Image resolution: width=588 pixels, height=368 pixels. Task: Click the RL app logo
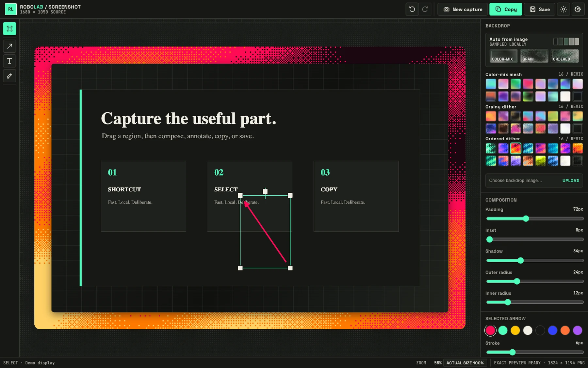coord(11,9)
